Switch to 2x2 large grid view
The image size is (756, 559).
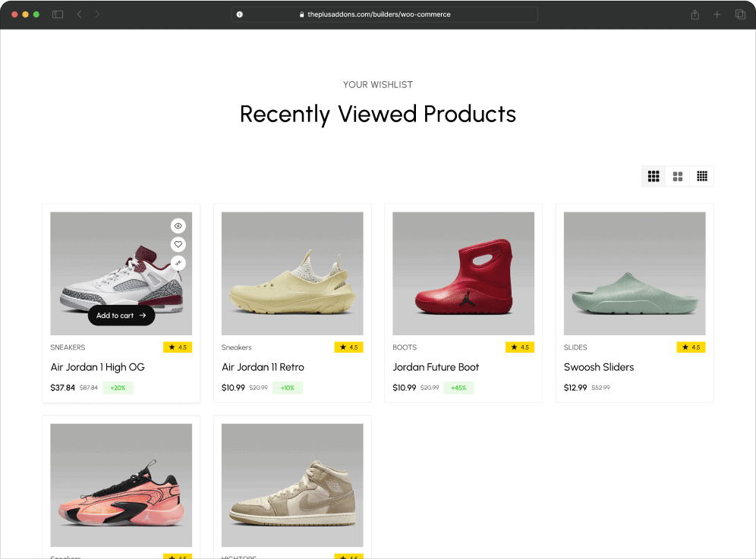pyautogui.click(x=678, y=176)
